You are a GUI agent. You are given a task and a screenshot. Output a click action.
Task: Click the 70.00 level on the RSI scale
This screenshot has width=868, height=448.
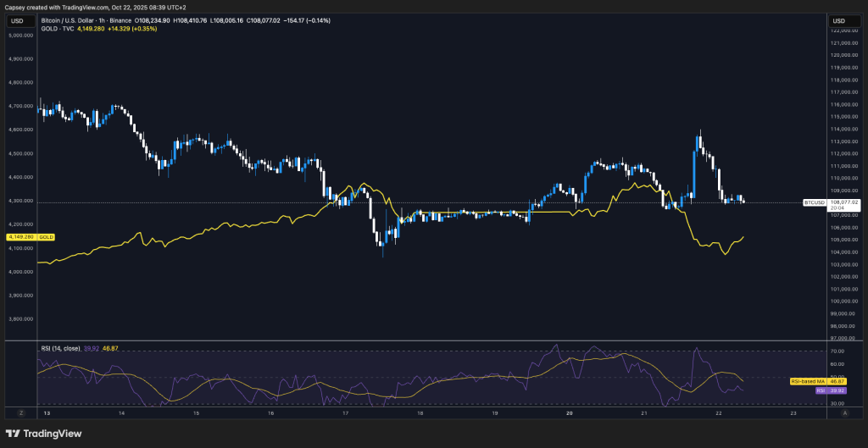click(837, 351)
